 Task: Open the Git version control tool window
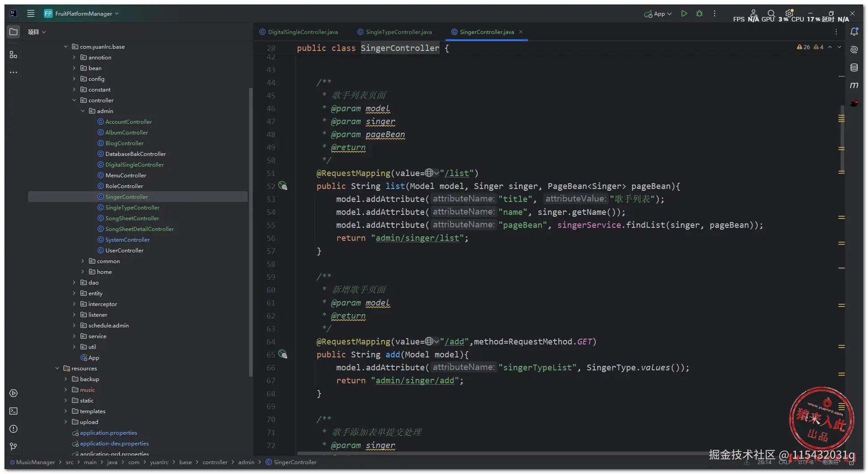coord(13,447)
